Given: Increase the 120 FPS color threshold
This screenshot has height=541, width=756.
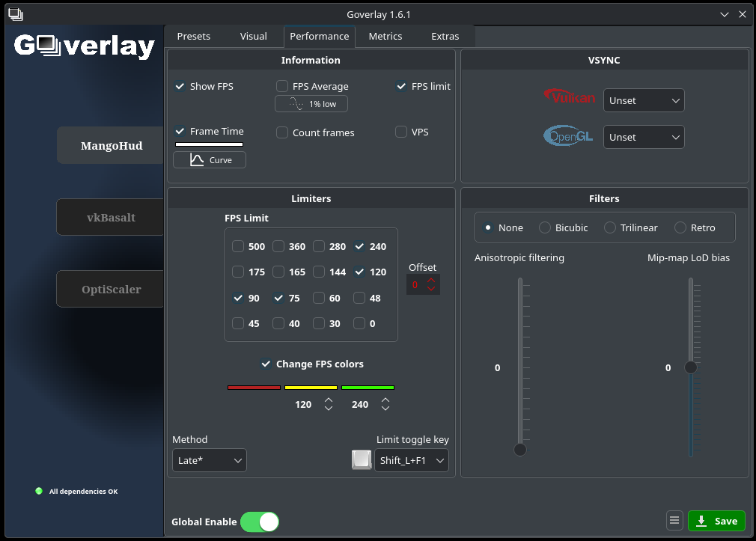Looking at the screenshot, I should (x=329, y=400).
